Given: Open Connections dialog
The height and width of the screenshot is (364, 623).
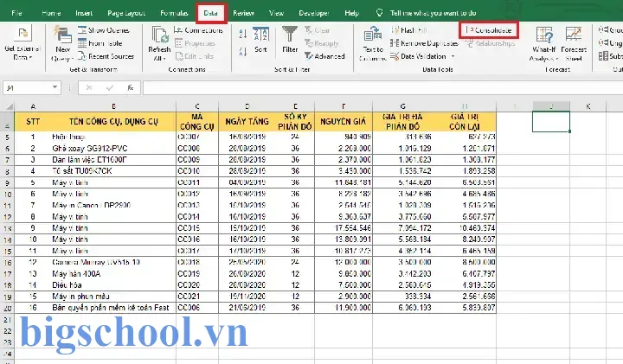Looking at the screenshot, I should [x=199, y=30].
